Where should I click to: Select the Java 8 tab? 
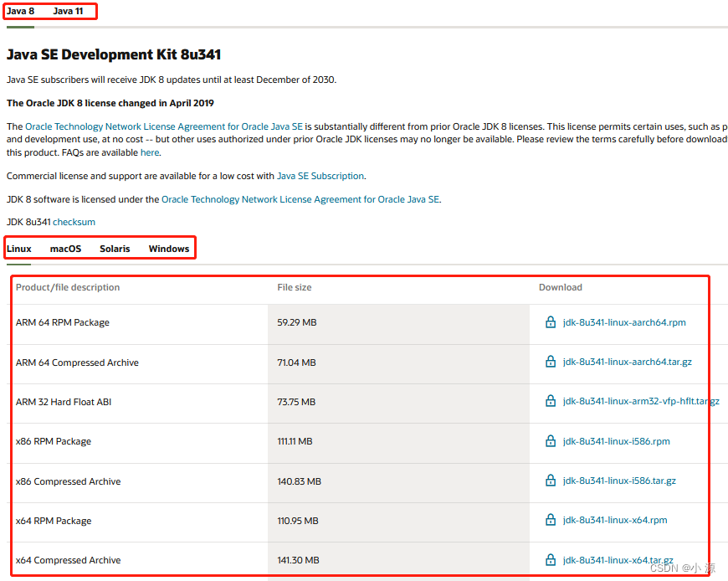(20, 12)
